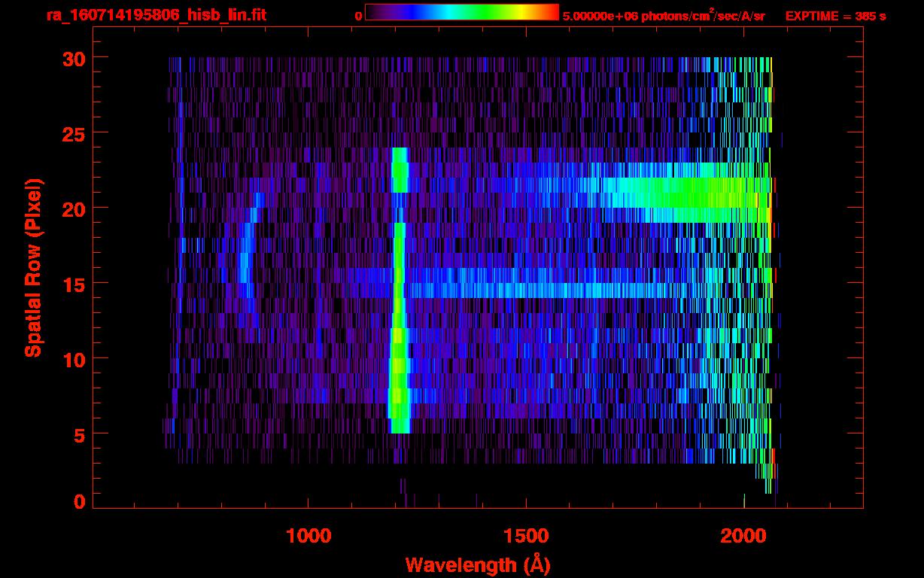Click the color bar minimum value 0
Image resolution: width=924 pixels, height=578 pixels.
click(359, 15)
